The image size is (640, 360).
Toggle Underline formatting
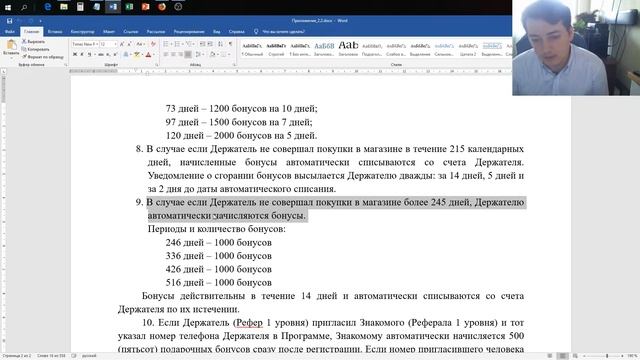click(89, 54)
